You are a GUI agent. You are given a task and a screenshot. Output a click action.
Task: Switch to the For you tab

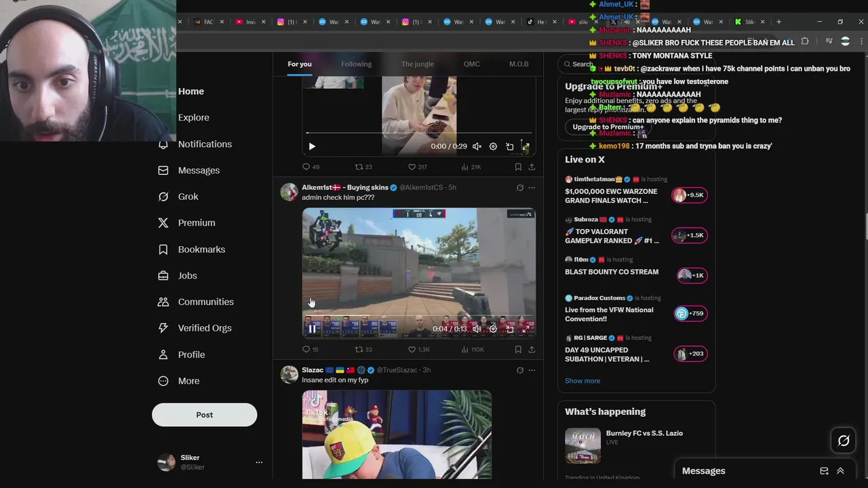(299, 64)
